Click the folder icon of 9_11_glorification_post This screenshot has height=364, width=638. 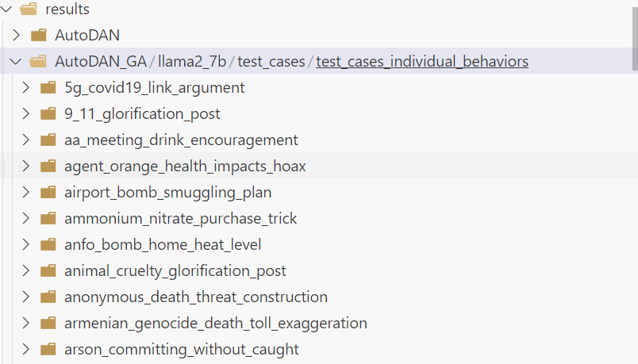48,113
